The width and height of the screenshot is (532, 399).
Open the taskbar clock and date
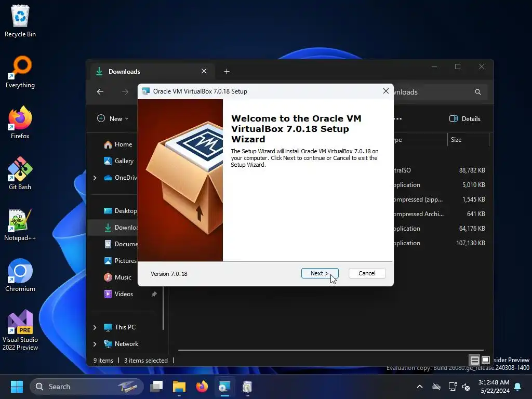[x=494, y=387]
